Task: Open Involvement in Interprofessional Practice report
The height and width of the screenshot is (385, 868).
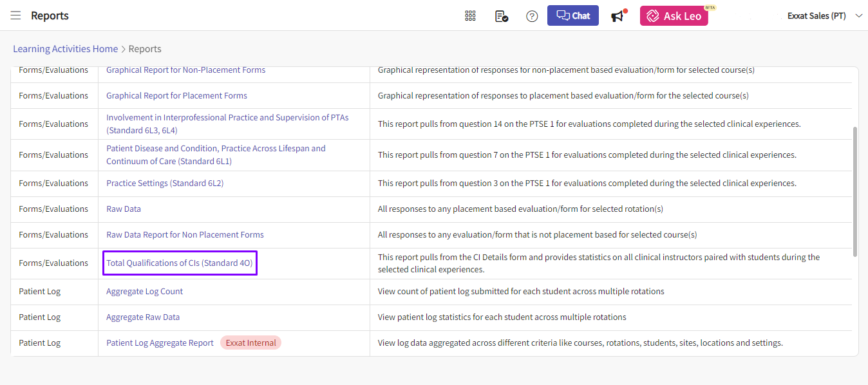Action: click(227, 124)
